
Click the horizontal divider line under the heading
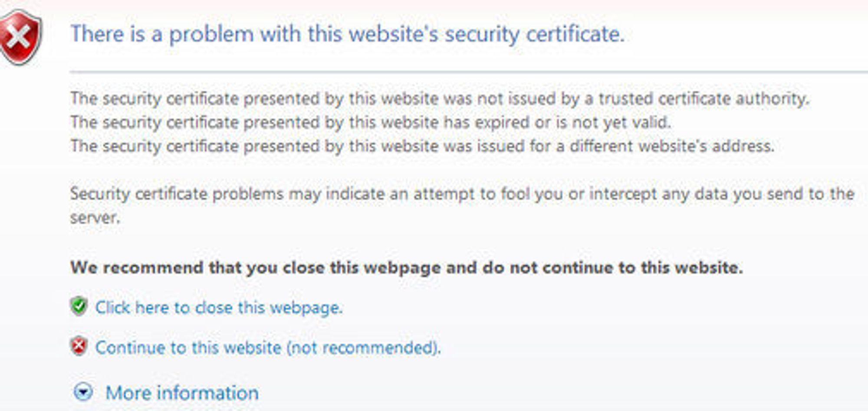pos(469,72)
